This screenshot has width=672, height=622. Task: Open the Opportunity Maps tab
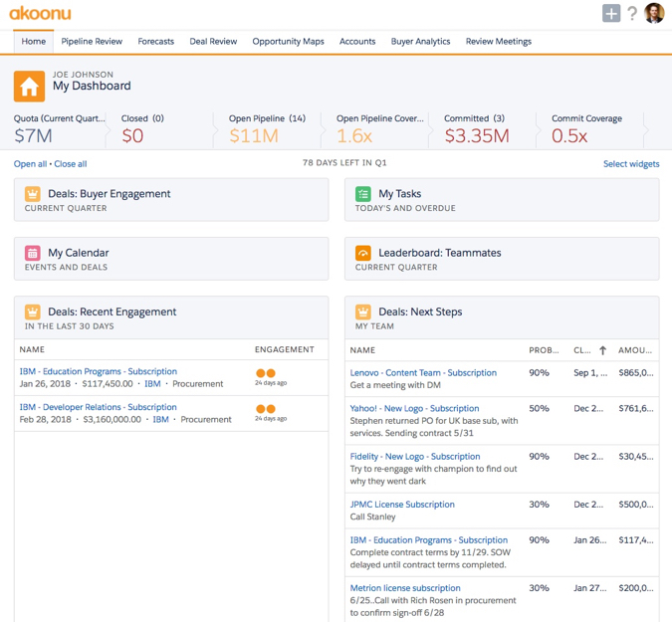click(288, 42)
